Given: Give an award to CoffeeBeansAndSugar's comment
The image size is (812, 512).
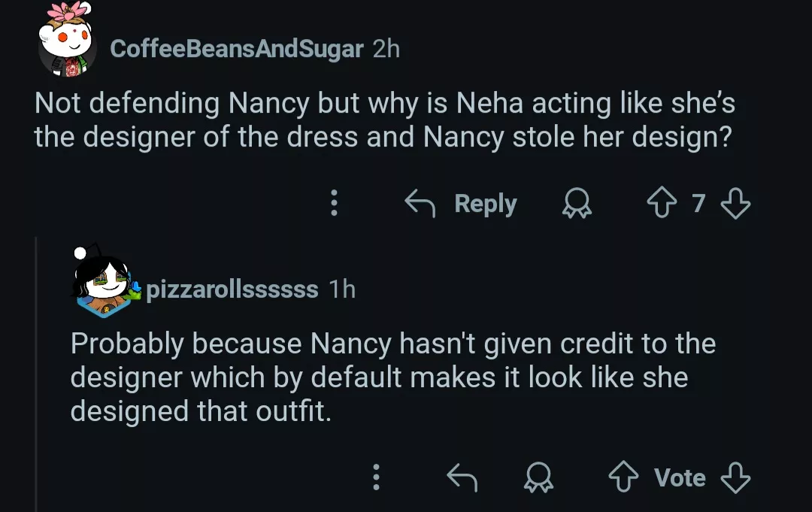Looking at the screenshot, I should [x=576, y=204].
